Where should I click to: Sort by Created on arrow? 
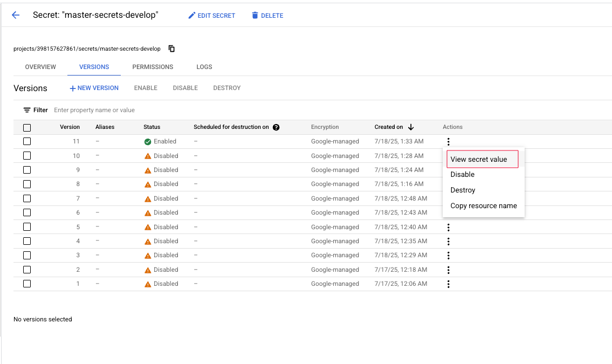[x=411, y=127]
